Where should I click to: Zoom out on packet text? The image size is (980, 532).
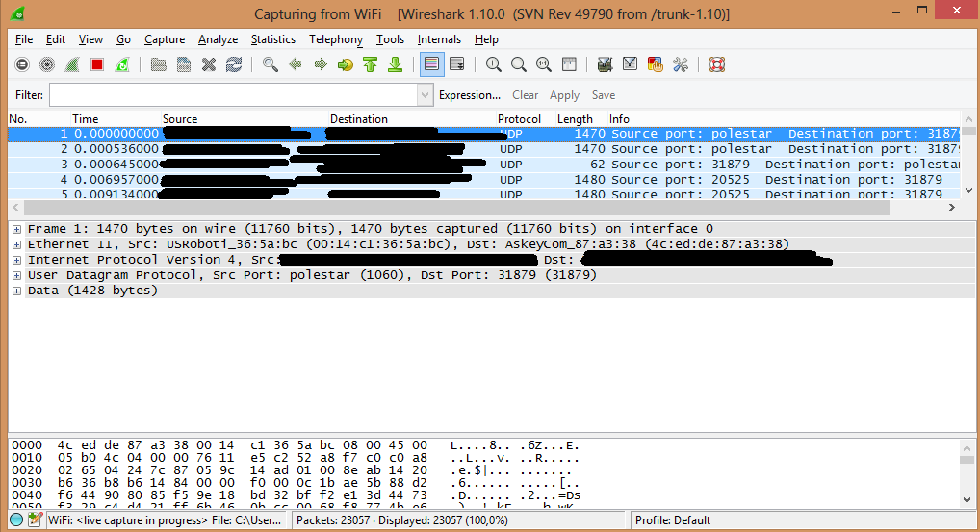tap(518, 64)
